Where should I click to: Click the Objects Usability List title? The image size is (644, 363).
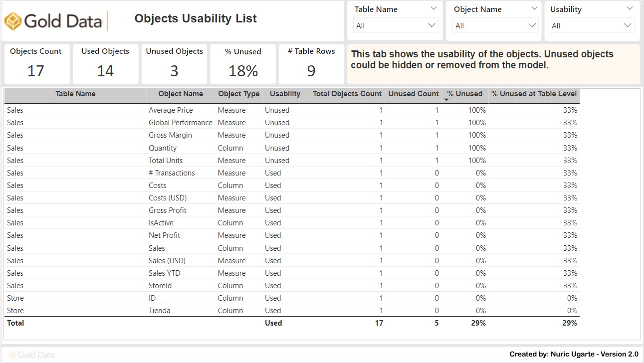point(196,19)
